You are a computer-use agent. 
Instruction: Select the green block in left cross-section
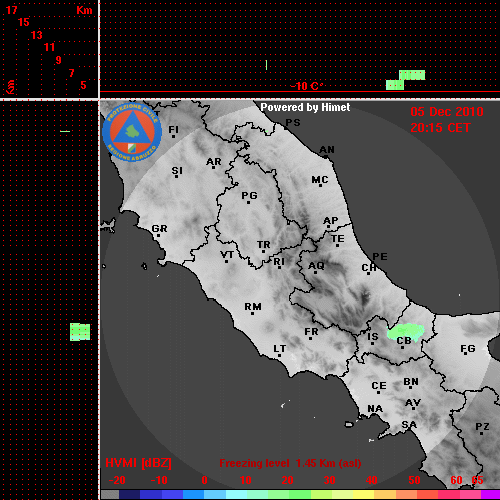pos(80,332)
